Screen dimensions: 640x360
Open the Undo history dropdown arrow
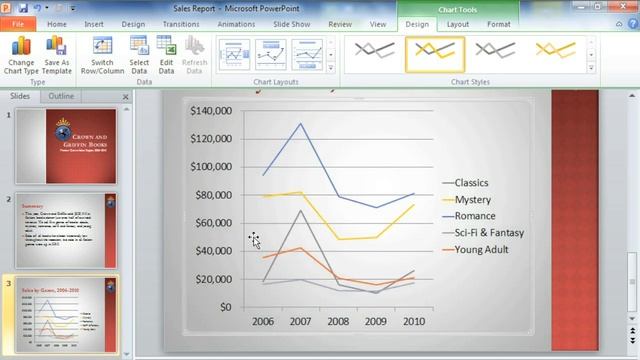[47, 8]
